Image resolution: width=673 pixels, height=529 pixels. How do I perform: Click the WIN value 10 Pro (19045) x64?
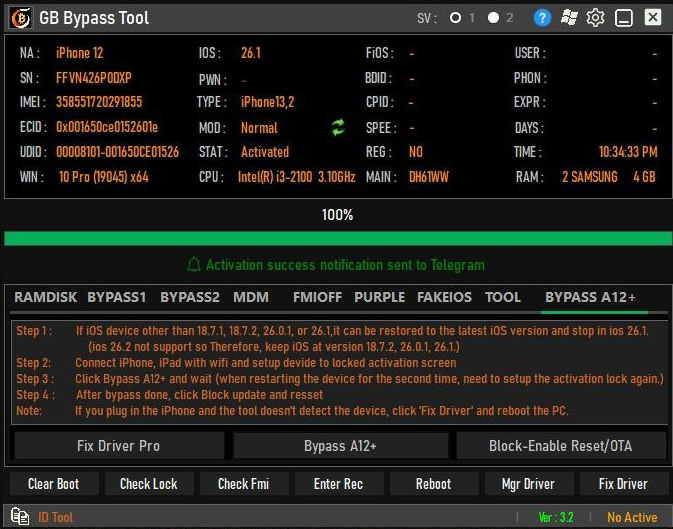[103, 176]
